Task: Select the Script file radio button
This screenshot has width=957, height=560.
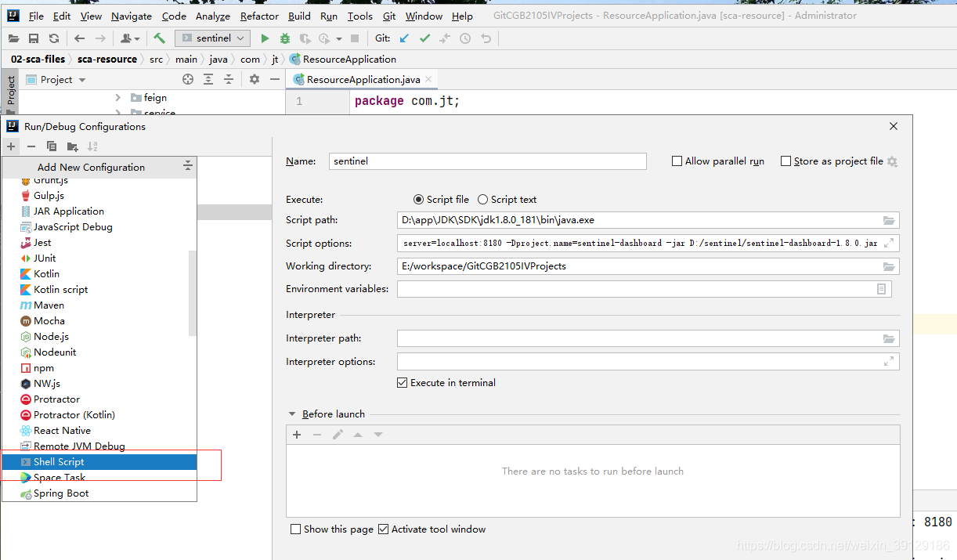Action: point(418,200)
